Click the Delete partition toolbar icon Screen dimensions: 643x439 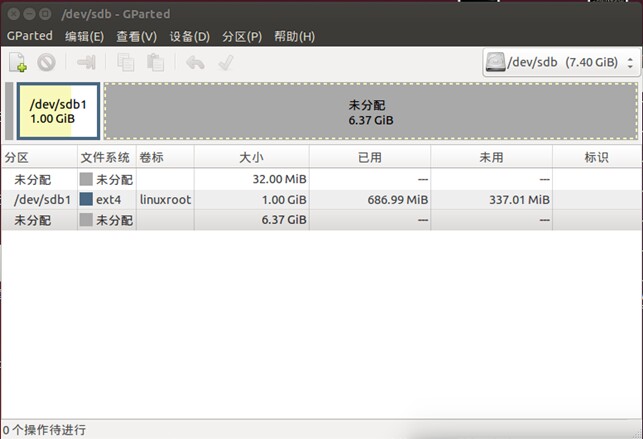pos(46,63)
